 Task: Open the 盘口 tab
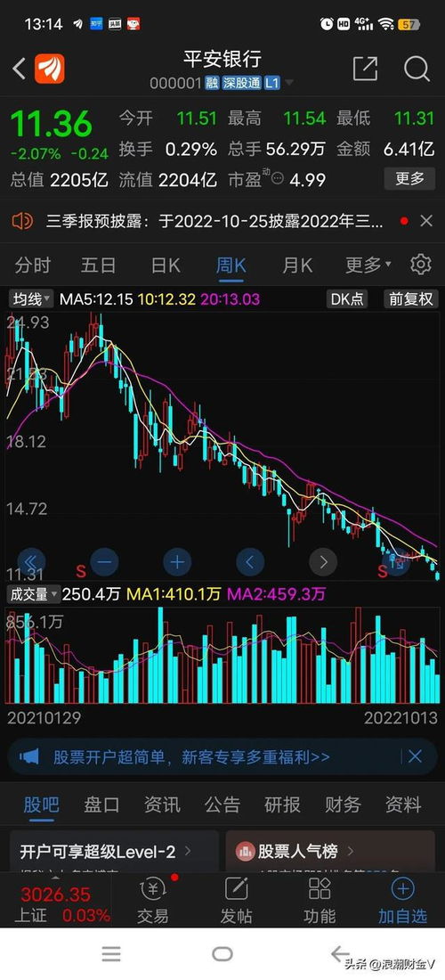101,804
